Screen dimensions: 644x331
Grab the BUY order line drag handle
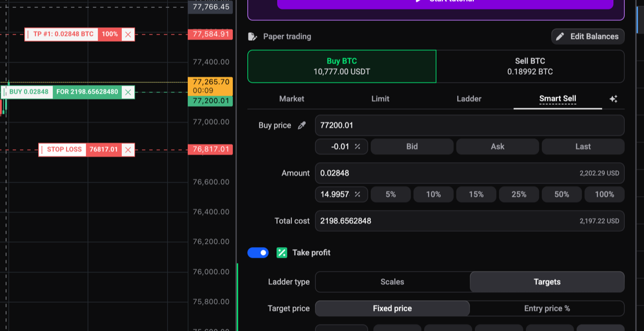tap(5, 92)
